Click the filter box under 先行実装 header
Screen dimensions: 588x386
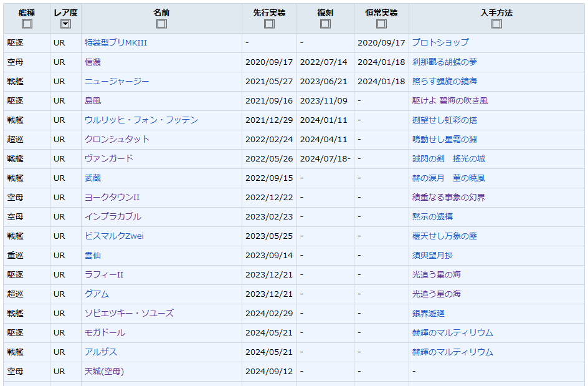269,24
